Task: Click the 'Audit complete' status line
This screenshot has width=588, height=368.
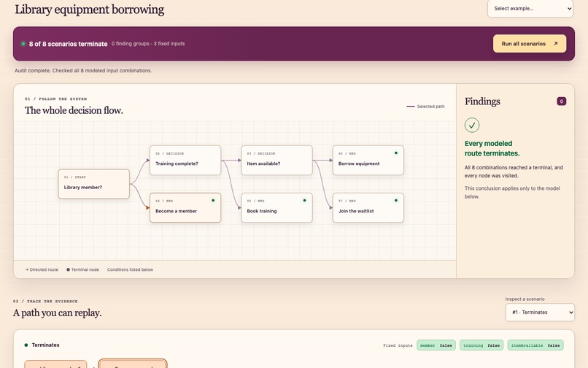Action: tap(83, 70)
